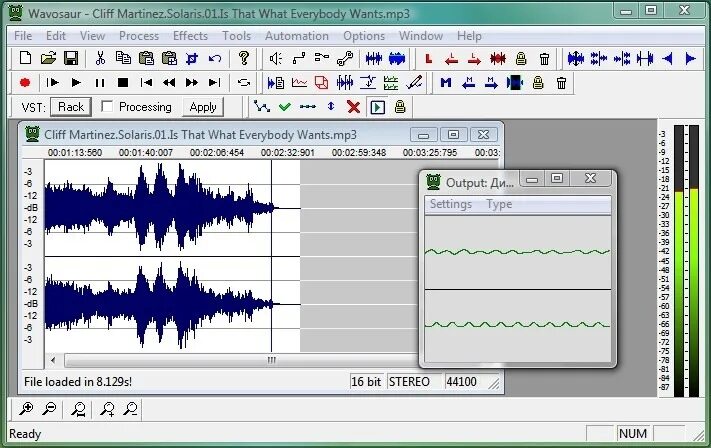Click blue left-pointing triangle in top toolbar
711x448 pixels.
point(667,58)
